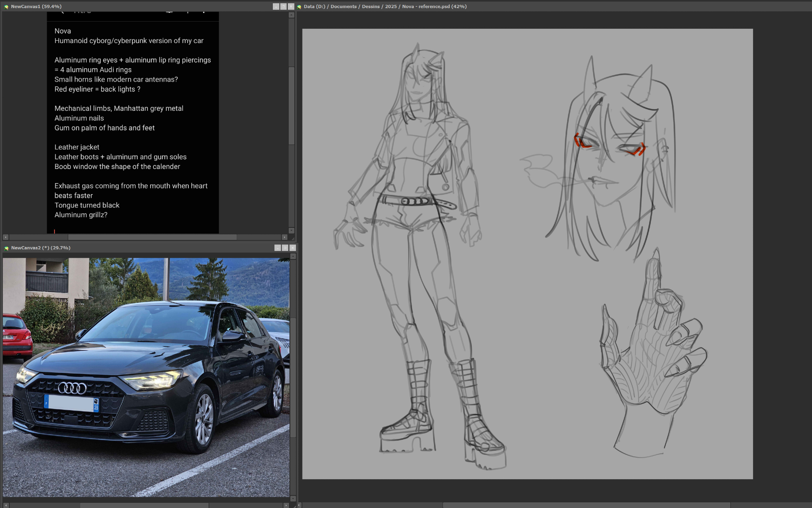Maximize the NewCanvas2 window
The image size is (812, 508).
pos(285,248)
